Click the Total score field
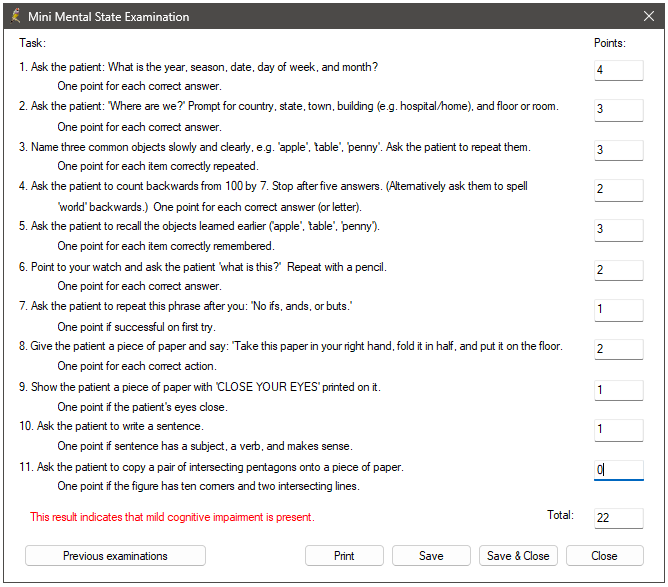This screenshot has height=587, width=668. click(619, 518)
